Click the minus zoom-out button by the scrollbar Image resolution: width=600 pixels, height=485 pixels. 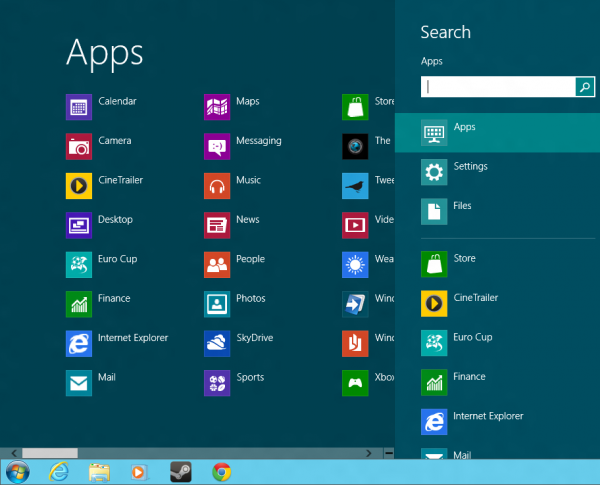389,453
